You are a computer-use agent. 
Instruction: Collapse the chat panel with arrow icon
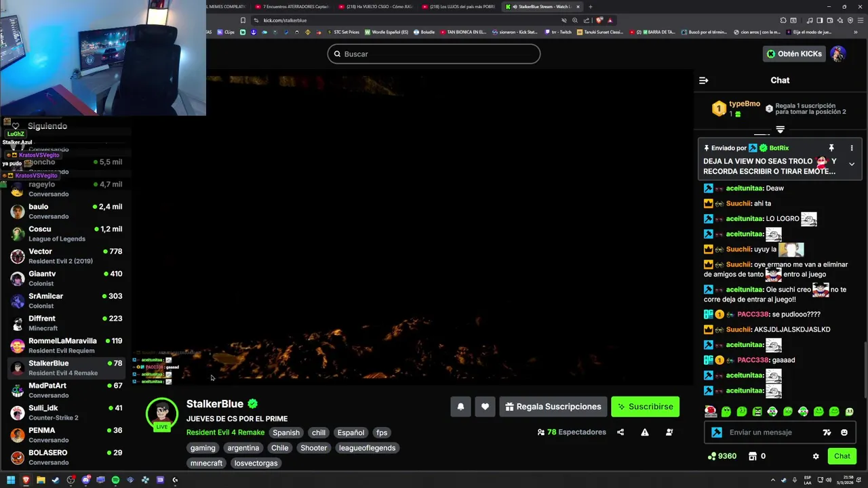(703, 80)
